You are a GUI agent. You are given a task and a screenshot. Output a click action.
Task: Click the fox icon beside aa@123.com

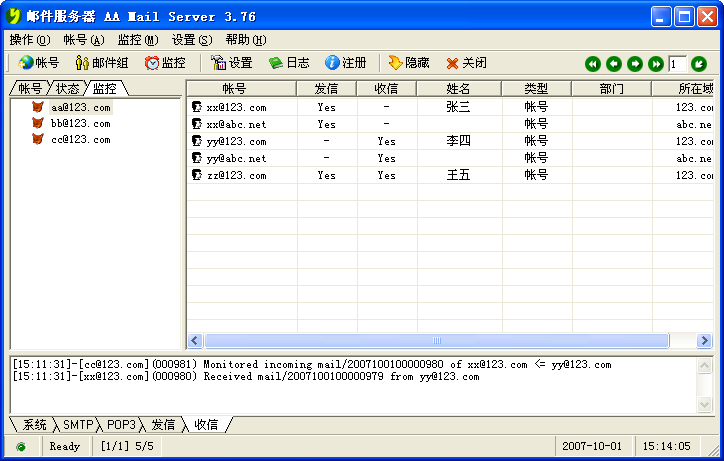pyautogui.click(x=38, y=107)
